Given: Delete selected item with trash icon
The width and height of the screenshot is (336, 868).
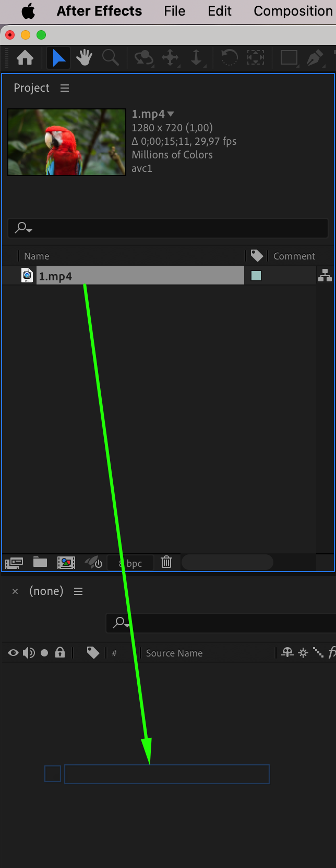Looking at the screenshot, I should click(166, 562).
